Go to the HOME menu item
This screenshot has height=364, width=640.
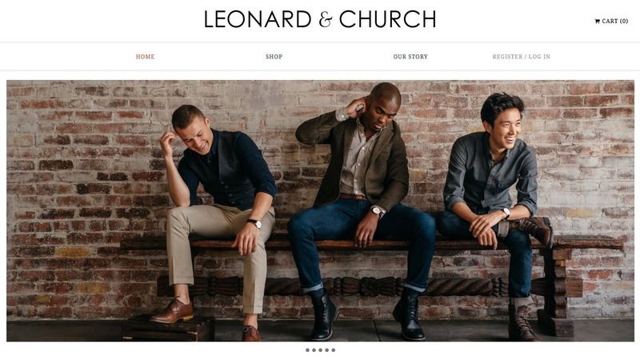tap(146, 57)
